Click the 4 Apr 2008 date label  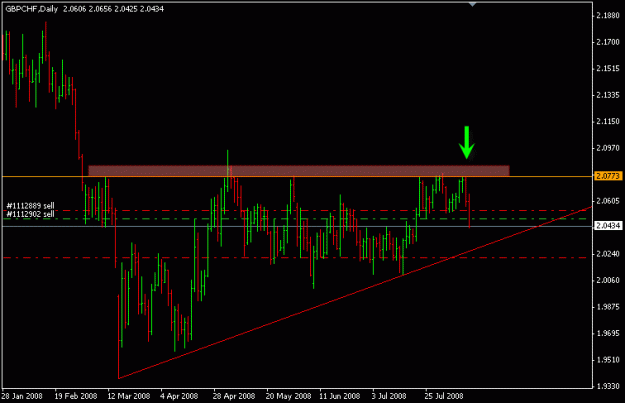pyautogui.click(x=179, y=396)
